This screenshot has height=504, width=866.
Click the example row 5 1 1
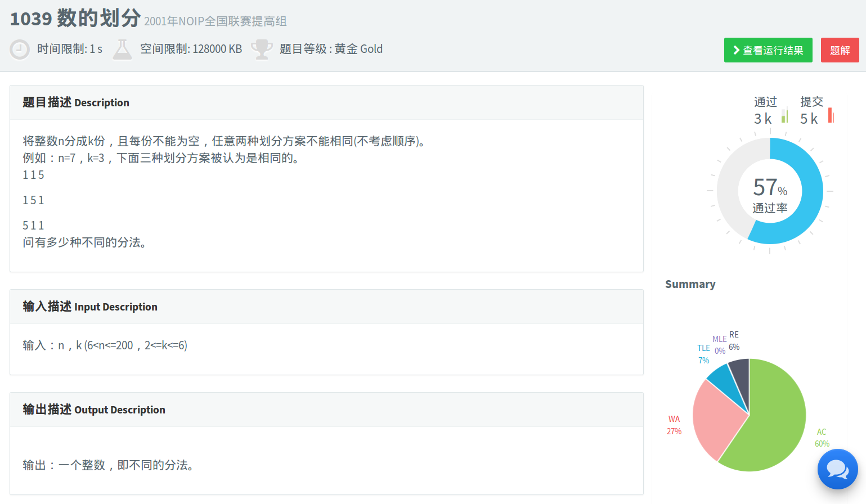(33, 226)
